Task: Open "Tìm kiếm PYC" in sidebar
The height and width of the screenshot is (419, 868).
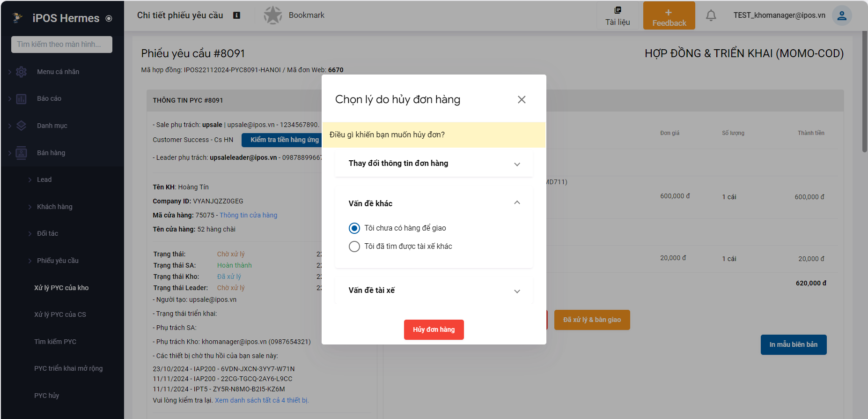Action: [x=55, y=342]
